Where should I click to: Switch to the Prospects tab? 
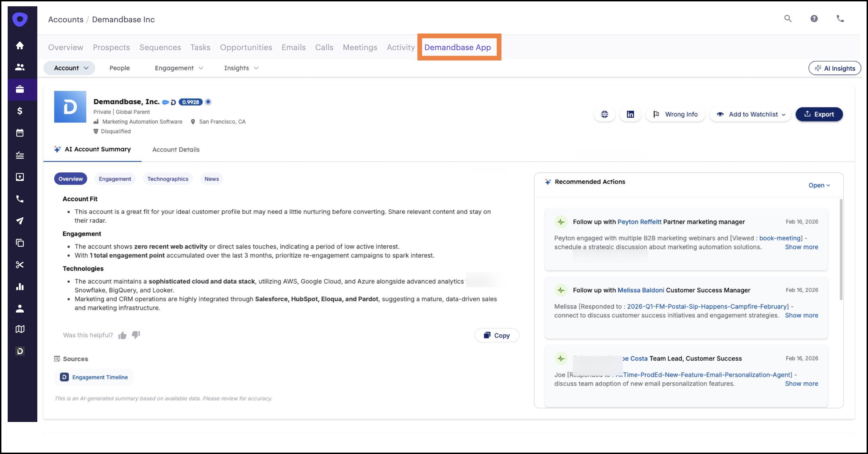point(111,47)
